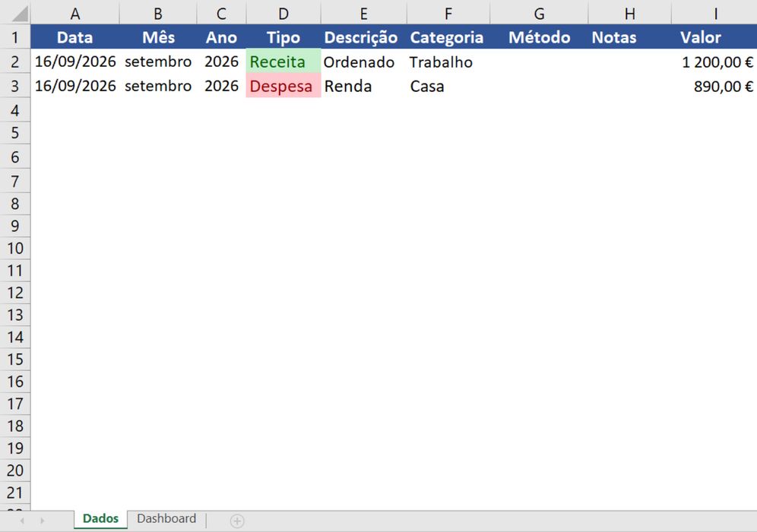The image size is (757, 532).
Task: Click the Tipo header cell
Action: tap(283, 37)
